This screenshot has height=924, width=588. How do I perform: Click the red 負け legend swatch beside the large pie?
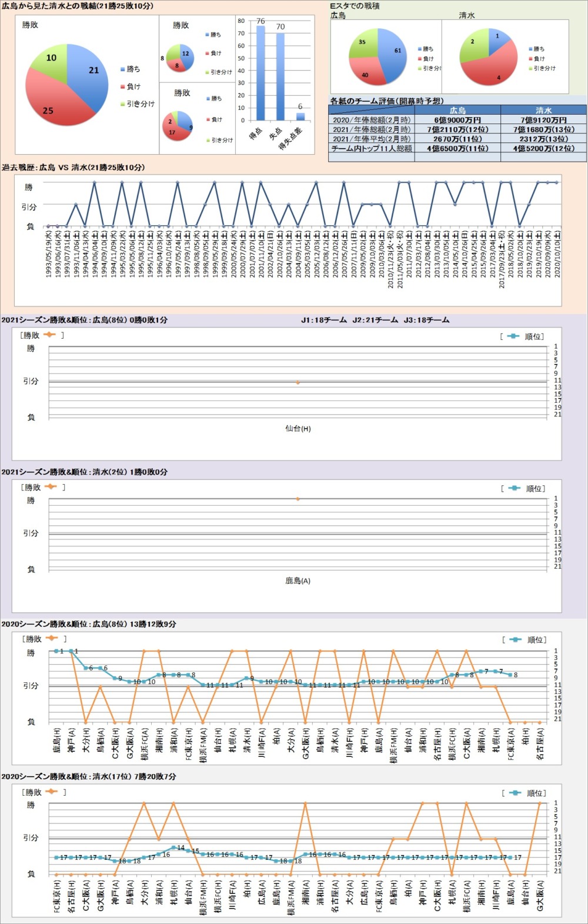[122, 86]
